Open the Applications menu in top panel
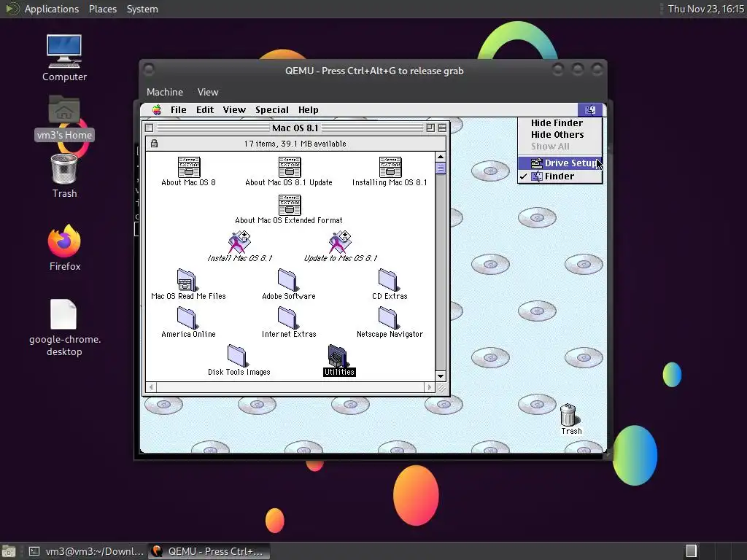This screenshot has width=747, height=560. [52, 9]
